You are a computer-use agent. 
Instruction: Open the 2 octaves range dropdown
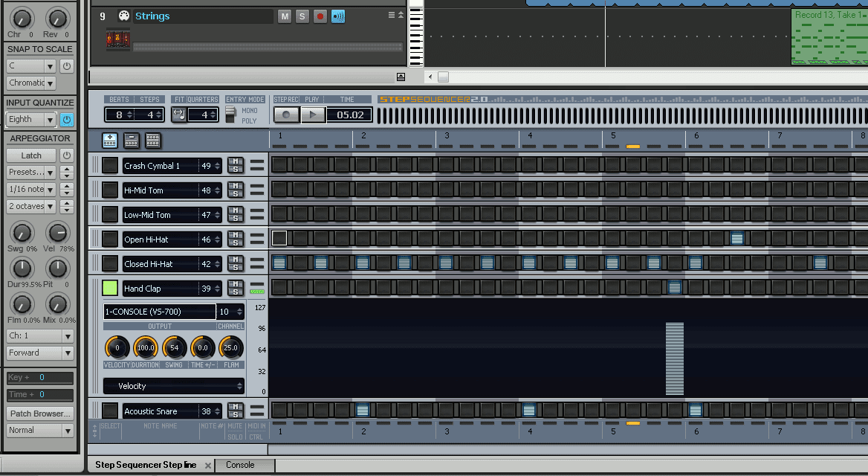tap(31, 206)
